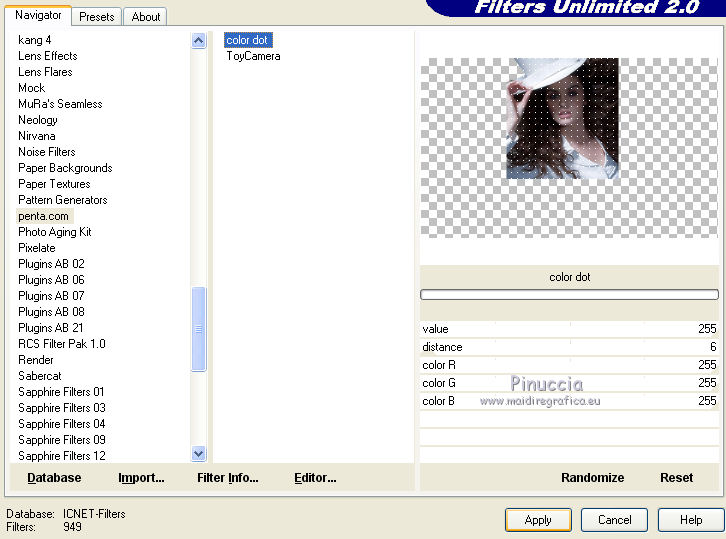Select Sapphire Filters 12 category
Viewport: 726px width, 539px height.
click(x=62, y=456)
